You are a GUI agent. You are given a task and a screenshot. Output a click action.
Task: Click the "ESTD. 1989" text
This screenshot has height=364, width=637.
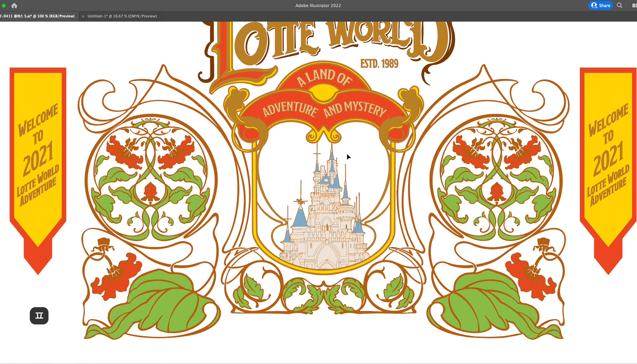379,64
